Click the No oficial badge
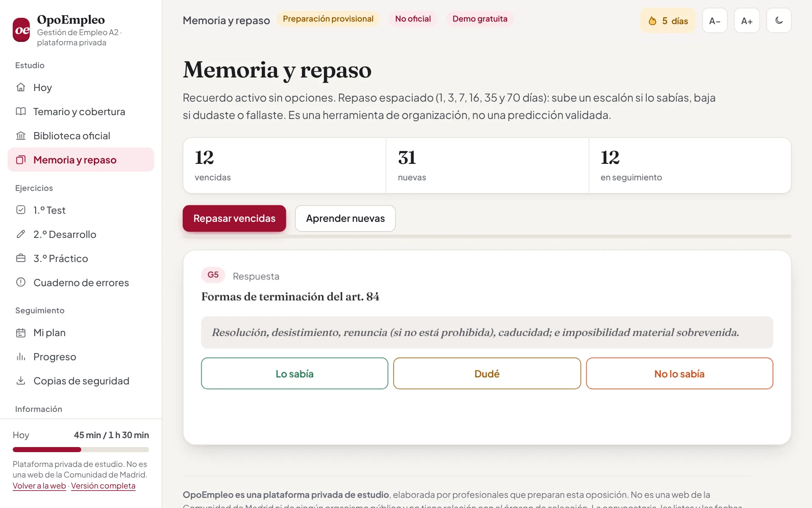812x508 pixels. tap(413, 19)
